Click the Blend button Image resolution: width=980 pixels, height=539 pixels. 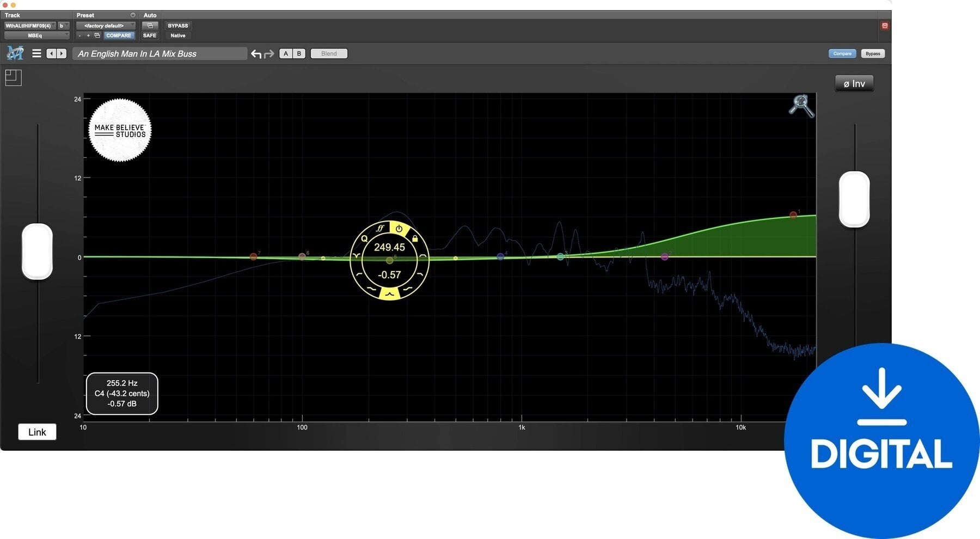pos(329,53)
